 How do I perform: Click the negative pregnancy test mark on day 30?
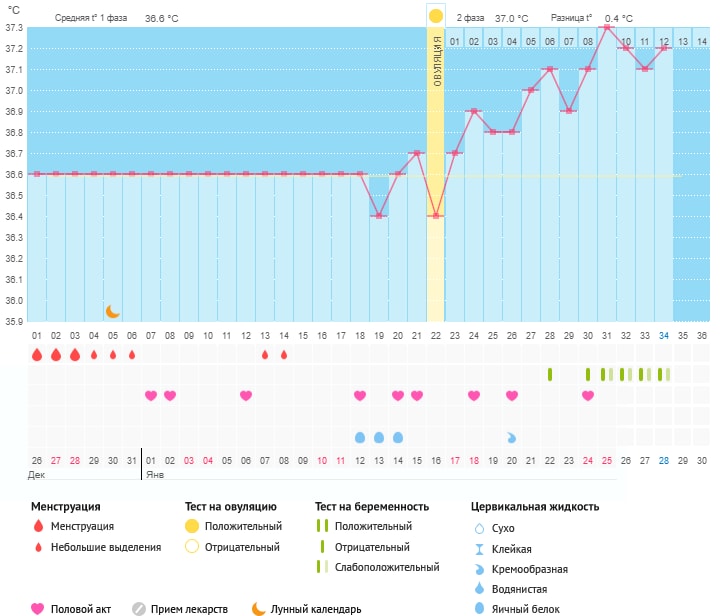pos(588,375)
